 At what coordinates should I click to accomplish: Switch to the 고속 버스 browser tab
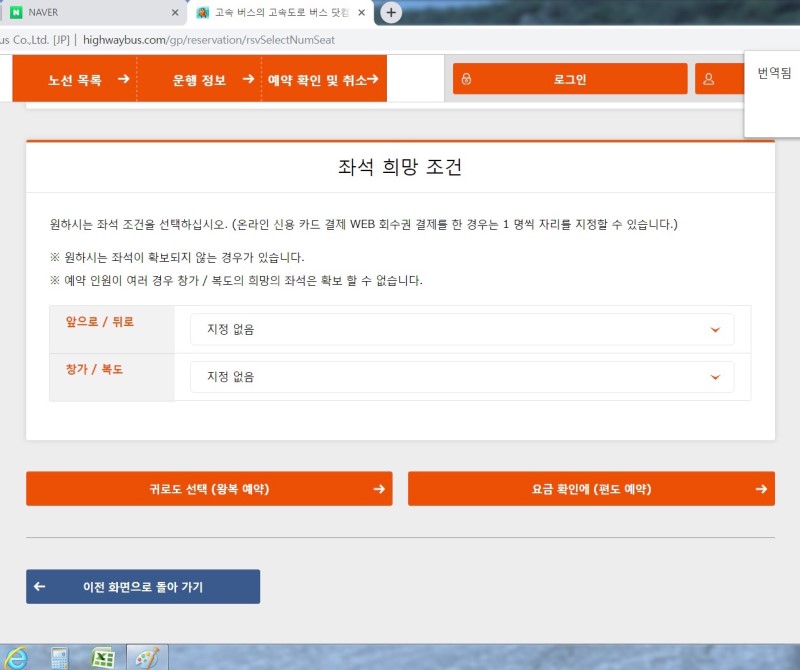point(281,12)
